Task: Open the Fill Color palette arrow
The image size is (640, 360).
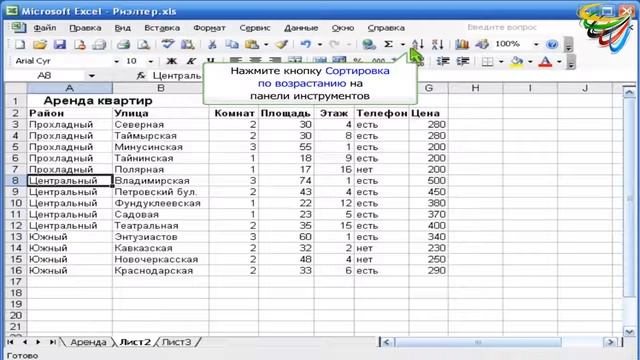Action: click(530, 61)
